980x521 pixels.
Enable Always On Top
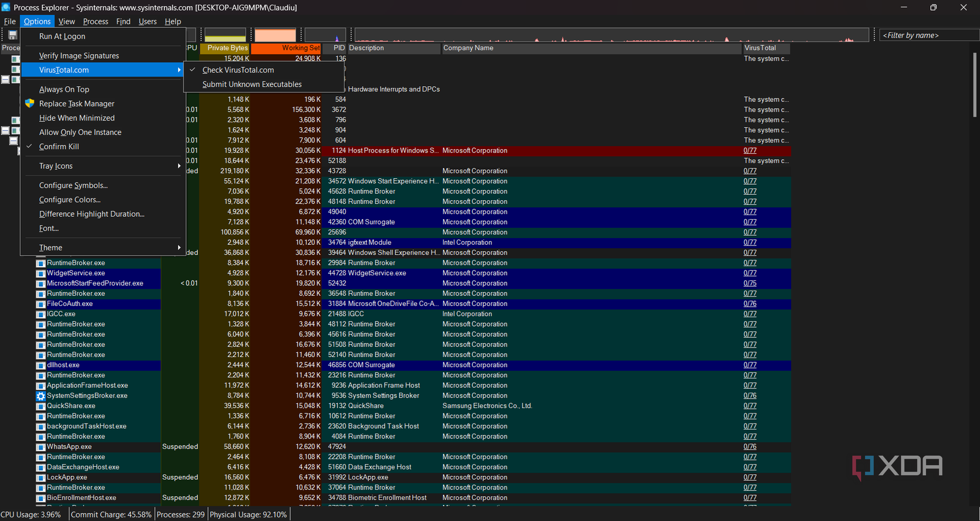pyautogui.click(x=64, y=89)
